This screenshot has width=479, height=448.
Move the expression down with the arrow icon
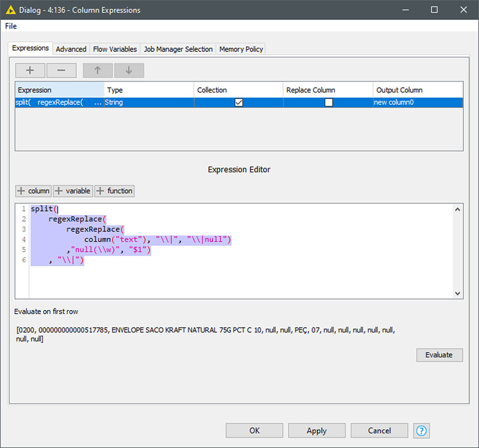129,70
